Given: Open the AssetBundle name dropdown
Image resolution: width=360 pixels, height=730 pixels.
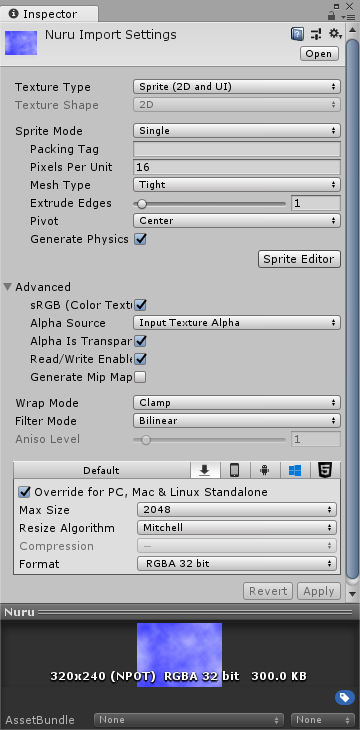Looking at the screenshot, I should click(189, 720).
